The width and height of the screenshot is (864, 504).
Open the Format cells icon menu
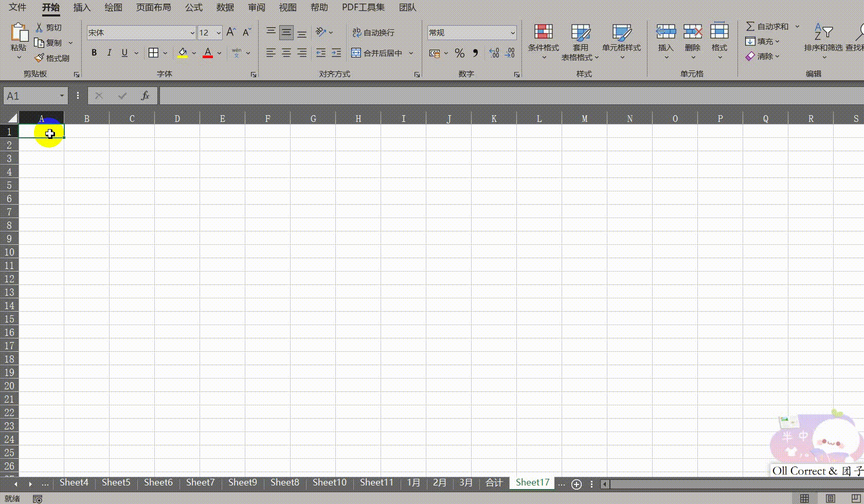coord(719,32)
